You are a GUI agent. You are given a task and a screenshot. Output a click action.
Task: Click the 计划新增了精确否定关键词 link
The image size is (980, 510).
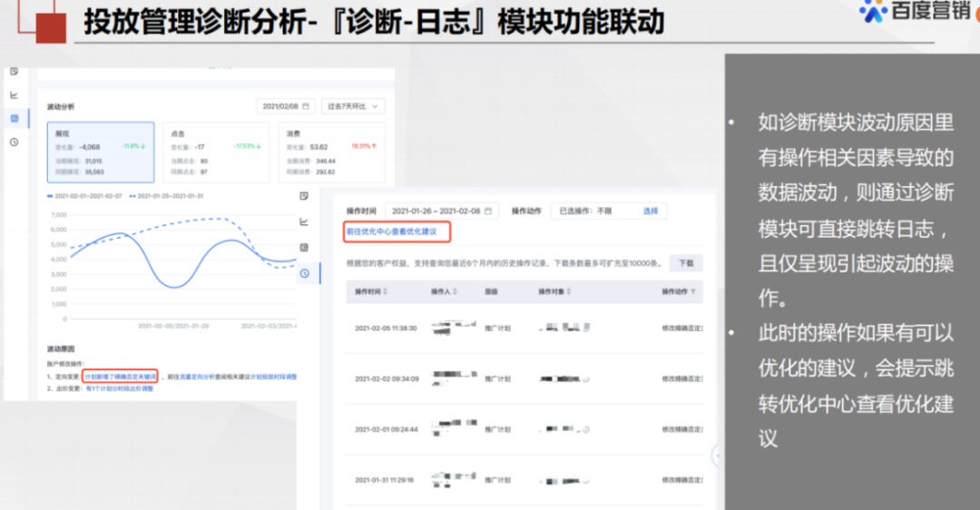click(x=121, y=376)
